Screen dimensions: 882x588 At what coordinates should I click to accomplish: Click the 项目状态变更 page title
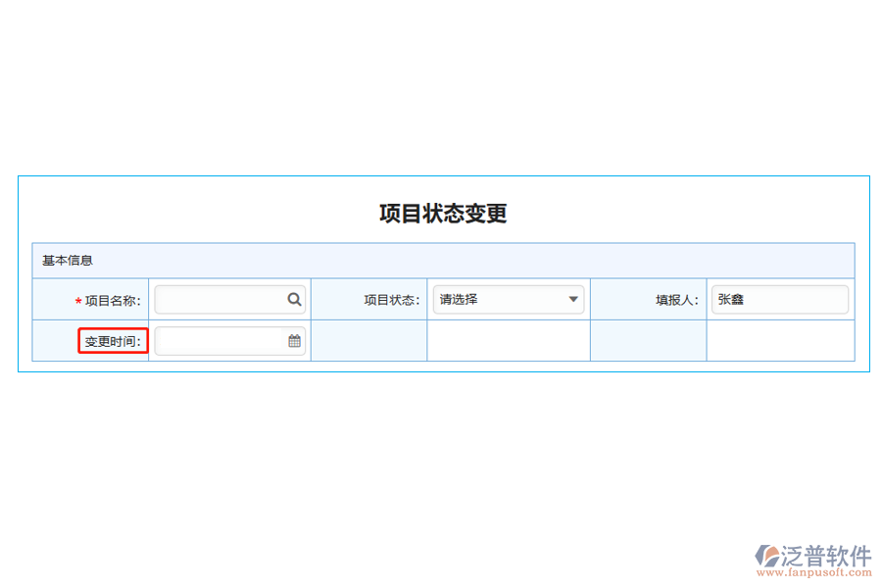pyautogui.click(x=441, y=213)
